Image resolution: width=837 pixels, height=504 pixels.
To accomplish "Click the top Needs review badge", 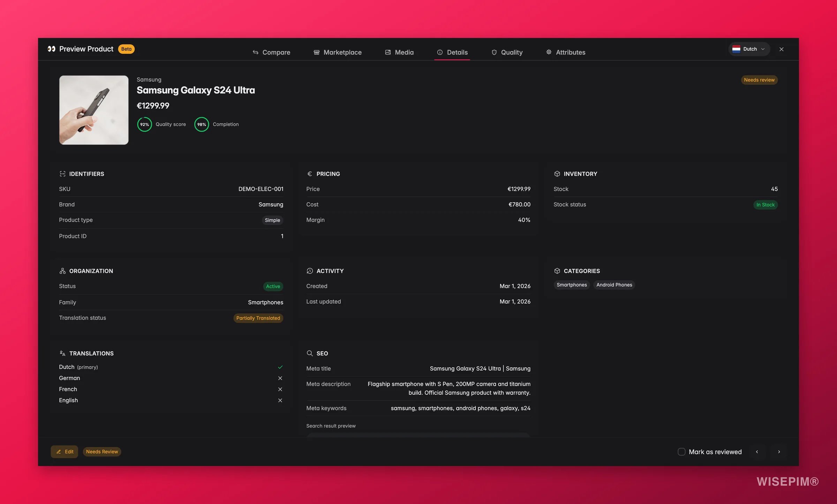I will point(759,80).
